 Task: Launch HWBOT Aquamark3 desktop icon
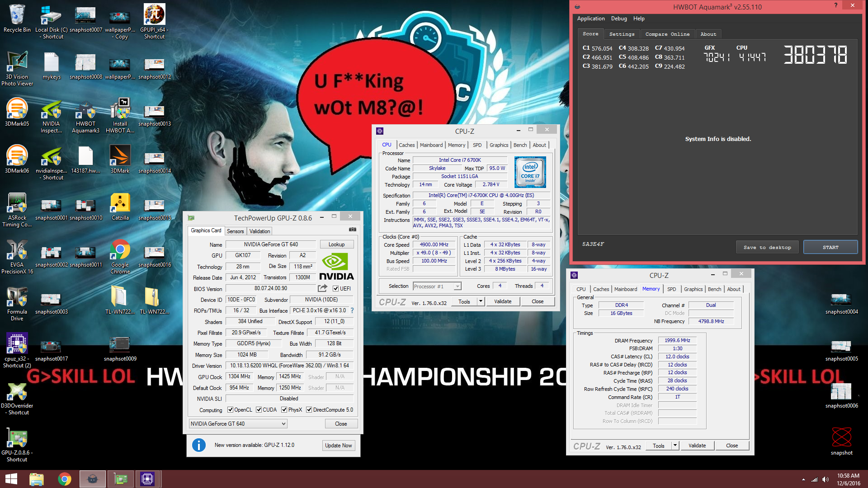[85, 116]
